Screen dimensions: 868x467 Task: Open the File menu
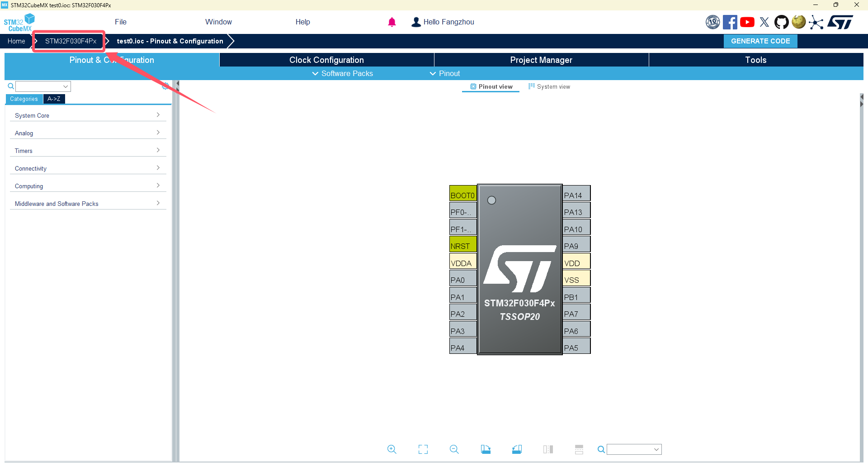point(121,22)
